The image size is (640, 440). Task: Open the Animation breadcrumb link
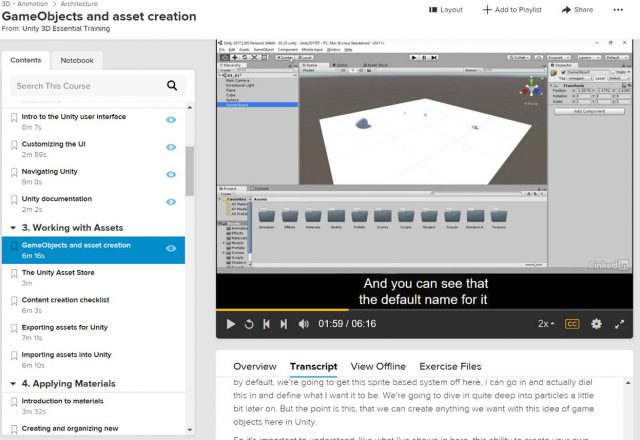click(x=32, y=4)
